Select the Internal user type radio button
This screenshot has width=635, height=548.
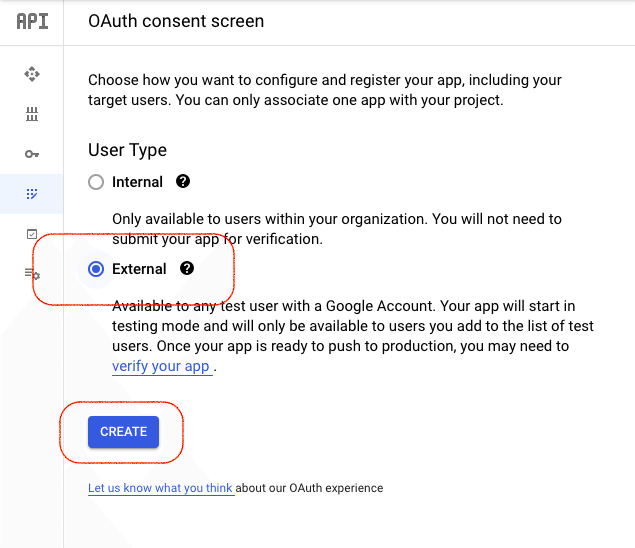coord(96,182)
